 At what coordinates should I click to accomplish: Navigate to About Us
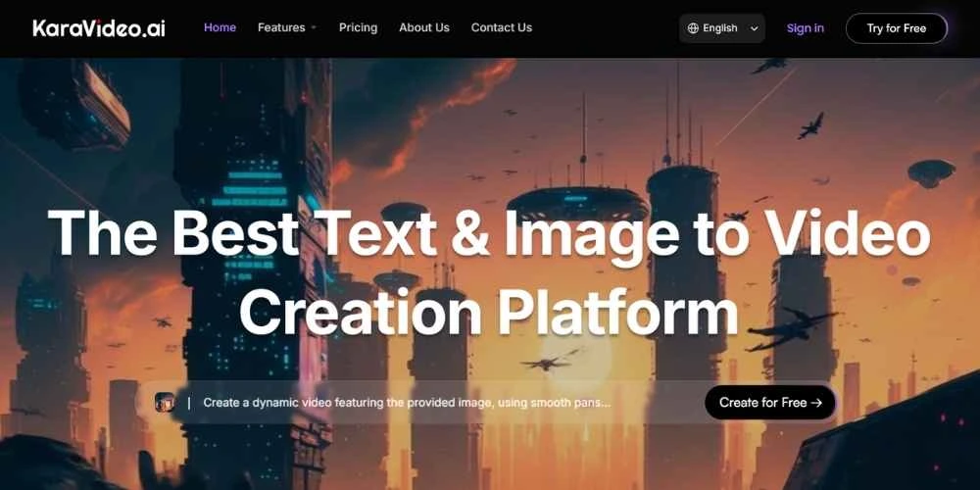pos(424,27)
